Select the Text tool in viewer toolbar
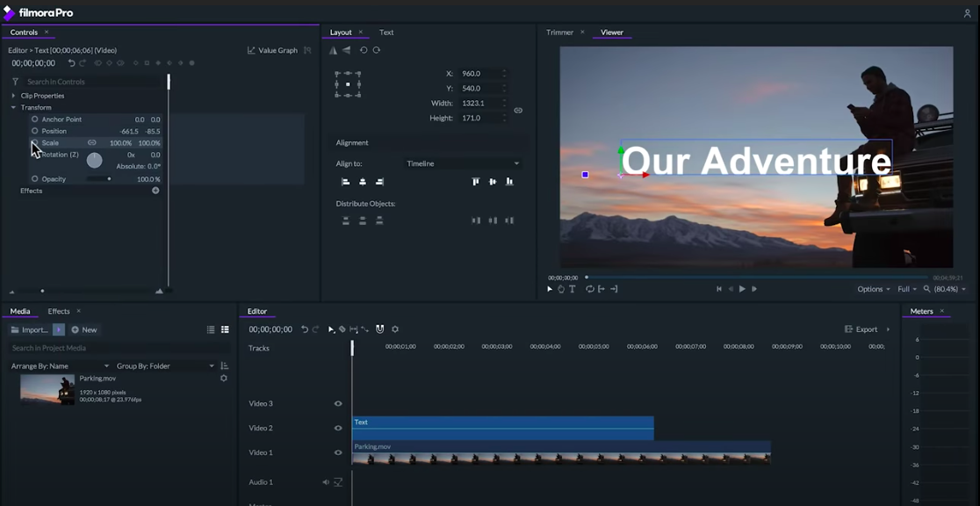Image resolution: width=980 pixels, height=506 pixels. click(572, 289)
